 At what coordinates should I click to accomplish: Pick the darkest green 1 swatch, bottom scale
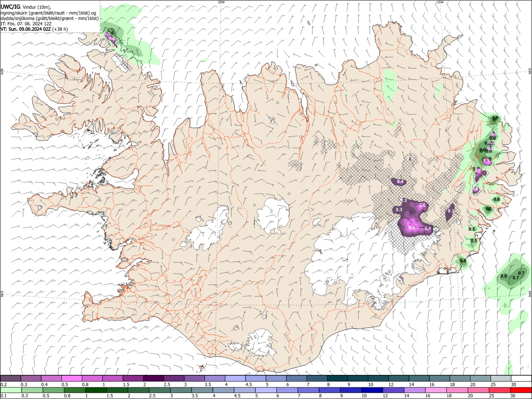[x=96, y=390]
